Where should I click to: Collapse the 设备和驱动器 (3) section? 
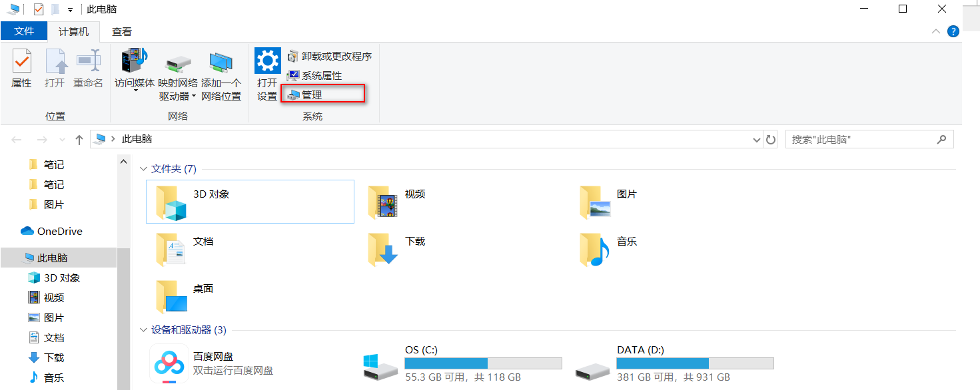tap(143, 330)
